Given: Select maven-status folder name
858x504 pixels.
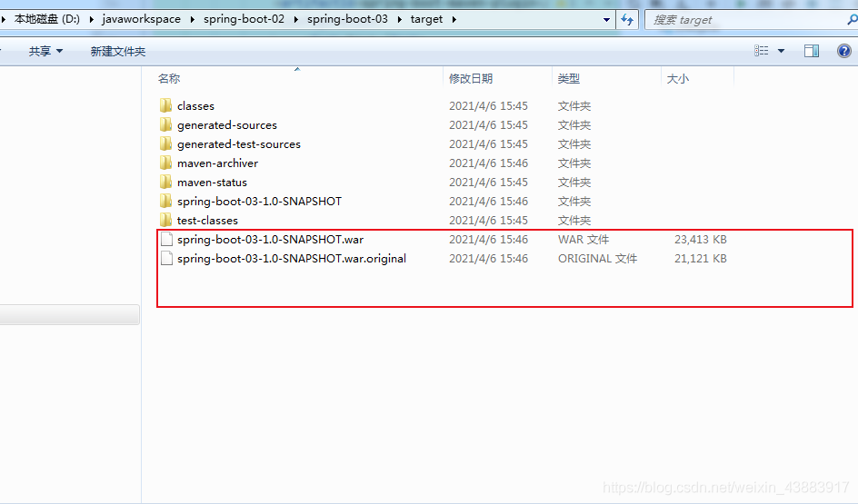Looking at the screenshot, I should [212, 183].
